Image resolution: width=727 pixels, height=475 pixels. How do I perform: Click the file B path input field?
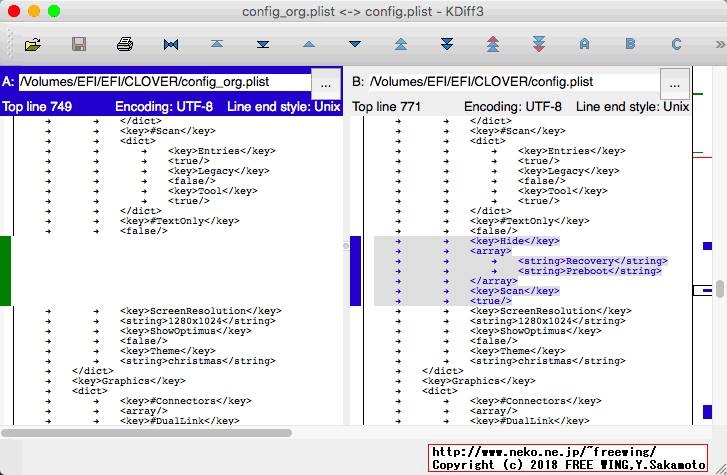(514, 82)
